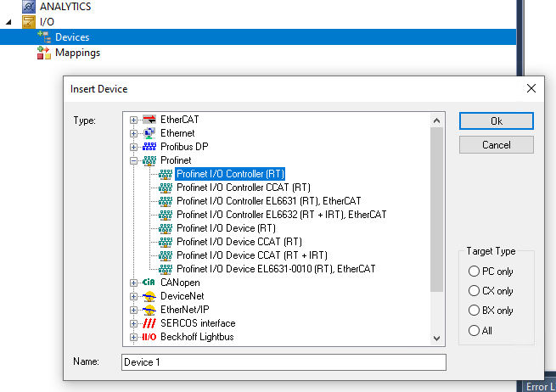The height and width of the screenshot is (392, 556).
Task: Click icon beside Controller EL6632 (RT + IRT)
Action: (x=166, y=215)
